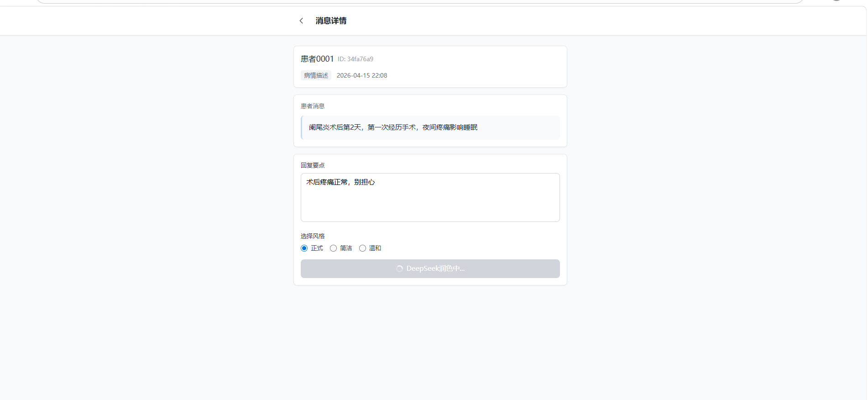The image size is (868, 400).
Task: Click the DeepSeek润色中 button
Action: pyautogui.click(x=430, y=268)
